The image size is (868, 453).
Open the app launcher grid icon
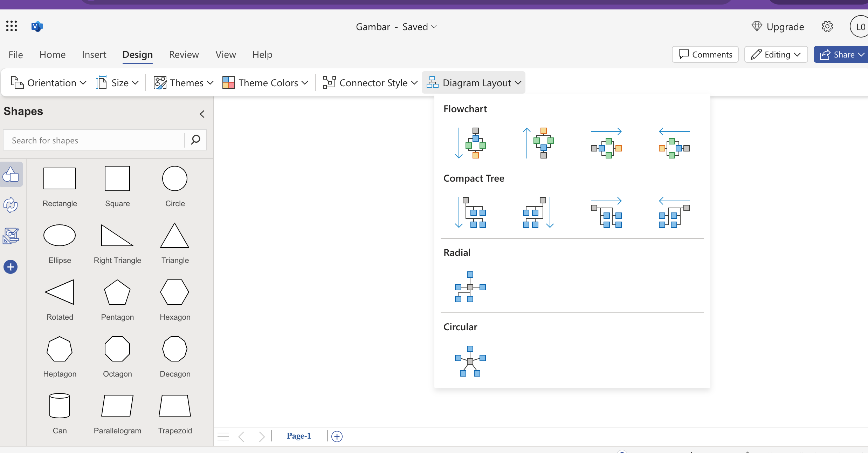pos(12,26)
